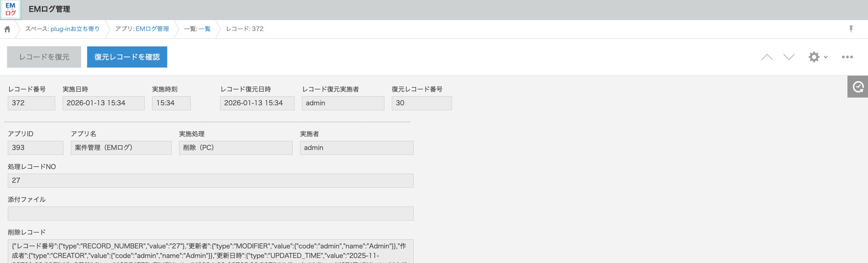Select the アプリ名 field 案件管理（EMログ）
This screenshot has width=868, height=263.
coord(121,148)
